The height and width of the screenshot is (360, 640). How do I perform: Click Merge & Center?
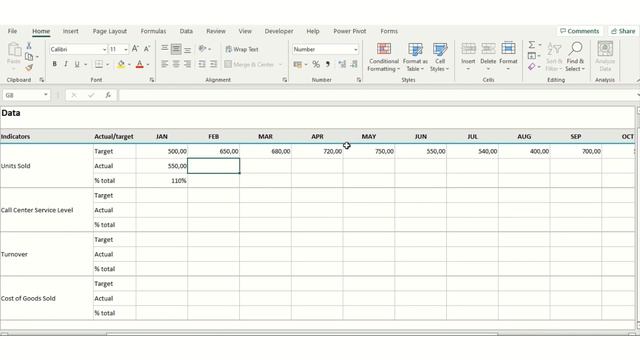point(249,64)
